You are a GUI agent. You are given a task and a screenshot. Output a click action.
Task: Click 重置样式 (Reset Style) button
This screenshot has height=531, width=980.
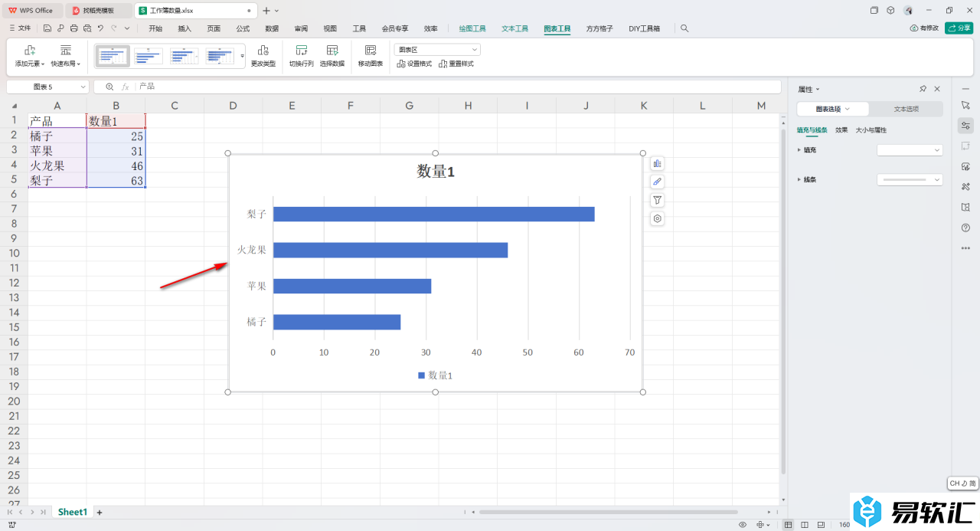point(456,64)
